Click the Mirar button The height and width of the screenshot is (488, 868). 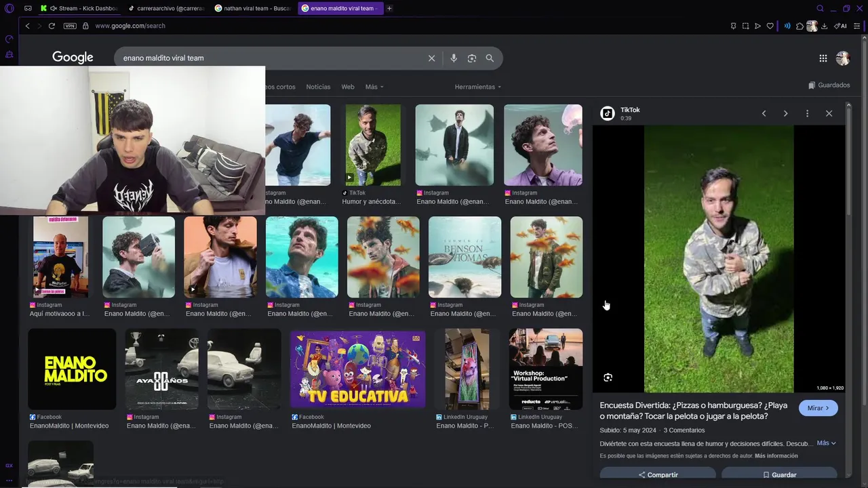point(818,408)
